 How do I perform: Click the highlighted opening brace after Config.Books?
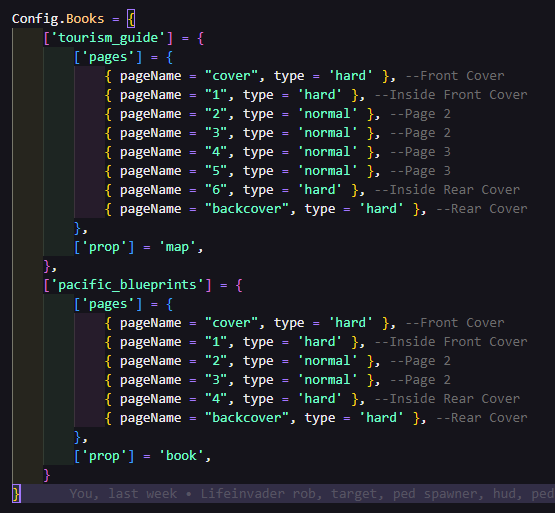pos(131,19)
